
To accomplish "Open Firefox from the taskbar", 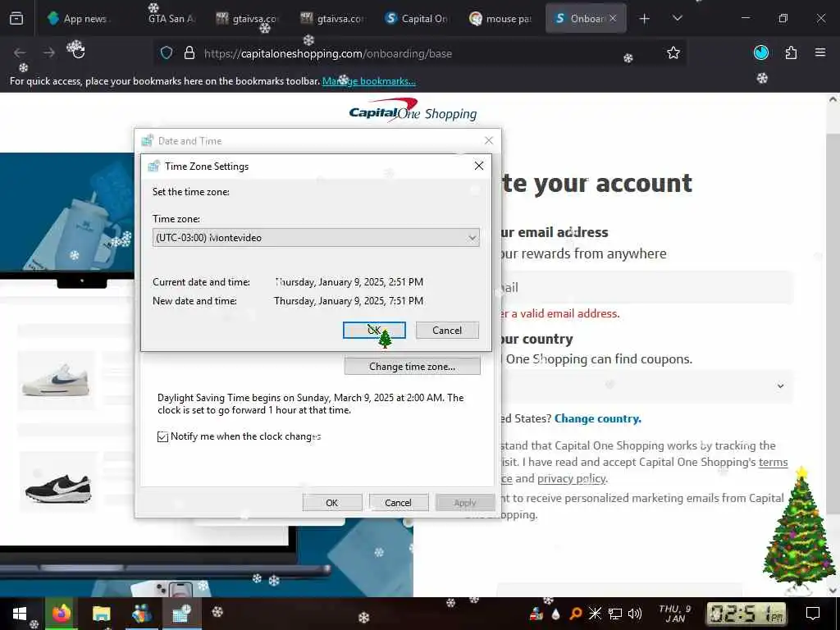I will pos(62,614).
